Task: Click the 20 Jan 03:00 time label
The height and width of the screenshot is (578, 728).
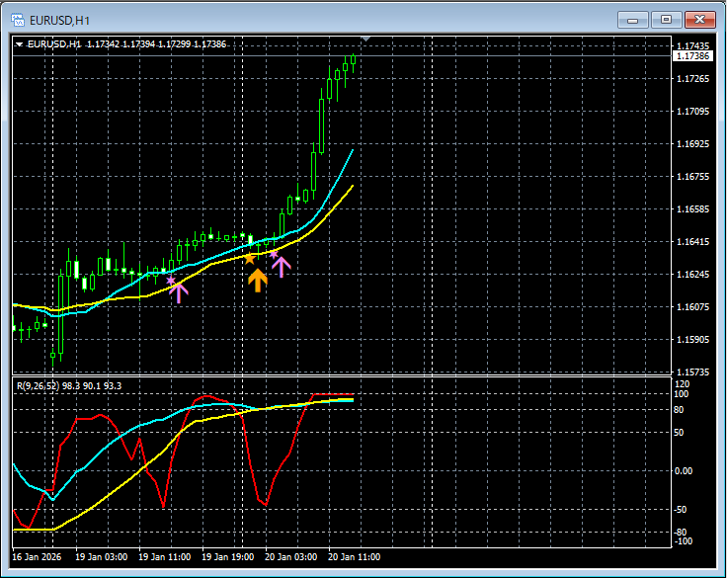Action: (290, 556)
